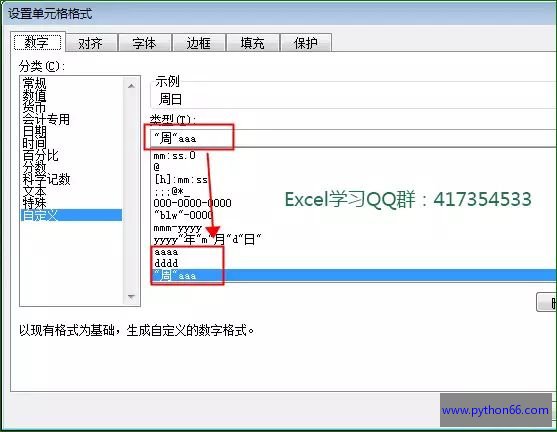Click the delete button below format list
The height and width of the screenshot is (432, 557).
pos(546,302)
